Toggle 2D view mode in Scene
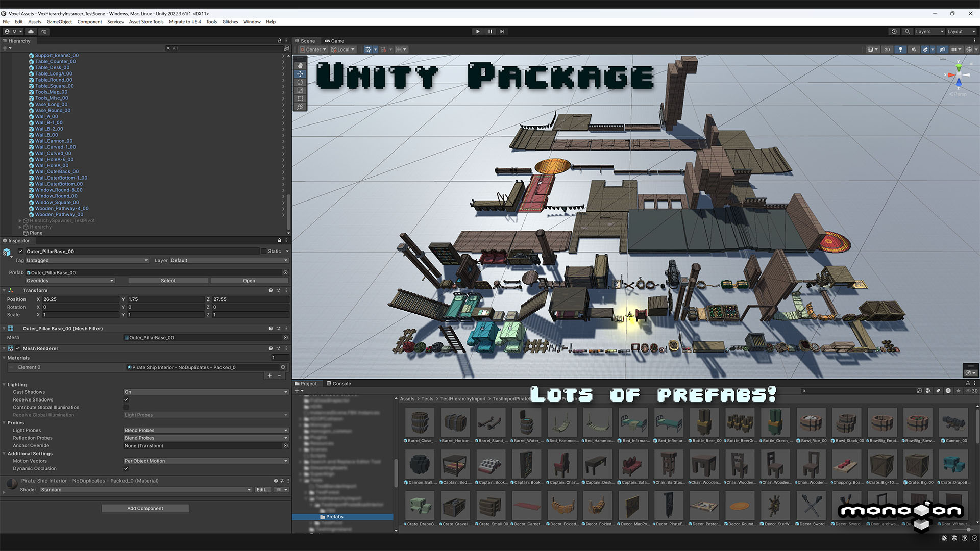980x551 pixels. [887, 49]
